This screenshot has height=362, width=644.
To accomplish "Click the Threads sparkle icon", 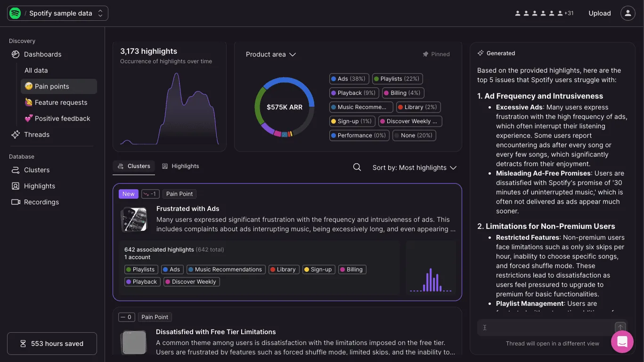I will (16, 134).
